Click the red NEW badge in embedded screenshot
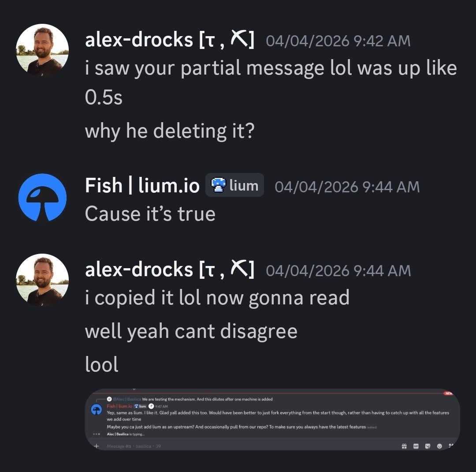476x472 pixels. tap(449, 393)
